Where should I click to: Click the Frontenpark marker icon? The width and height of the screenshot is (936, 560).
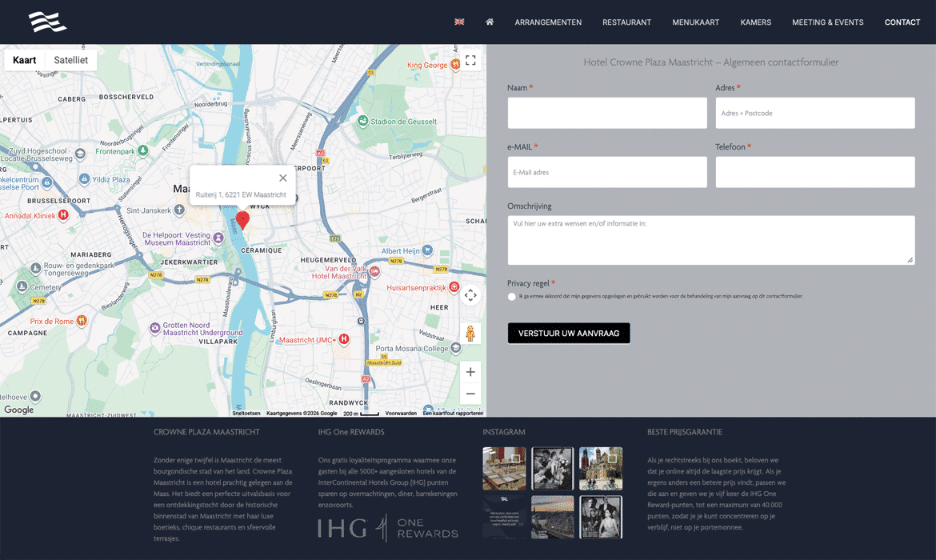142,150
